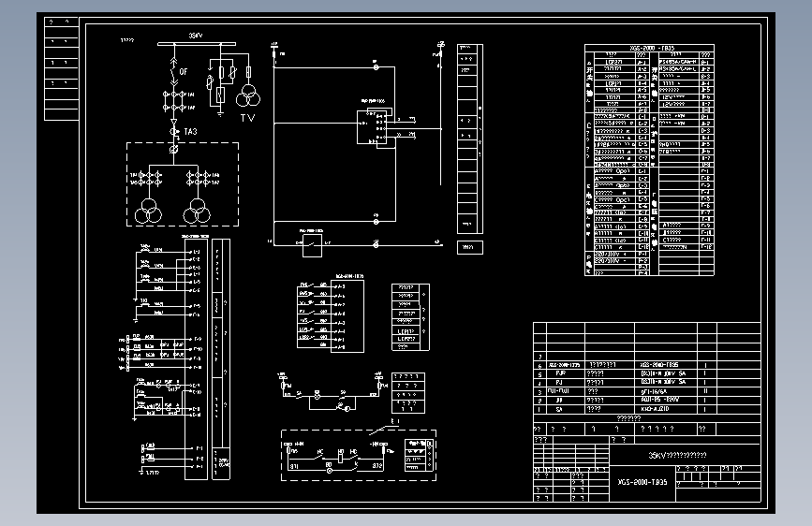This screenshot has height=526, width=812.
Task: Click the revision table in top-left corner
Action: 62,69
